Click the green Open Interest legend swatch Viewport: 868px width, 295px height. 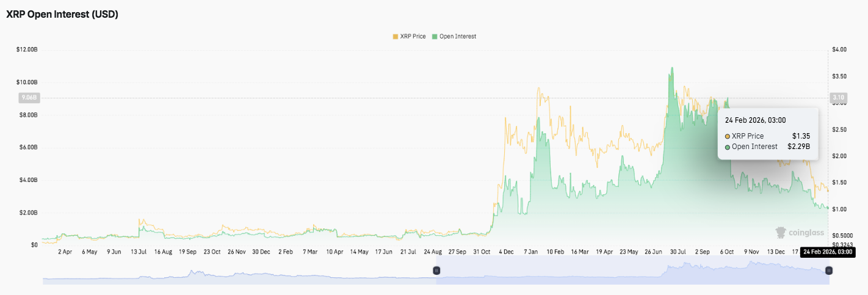point(435,37)
